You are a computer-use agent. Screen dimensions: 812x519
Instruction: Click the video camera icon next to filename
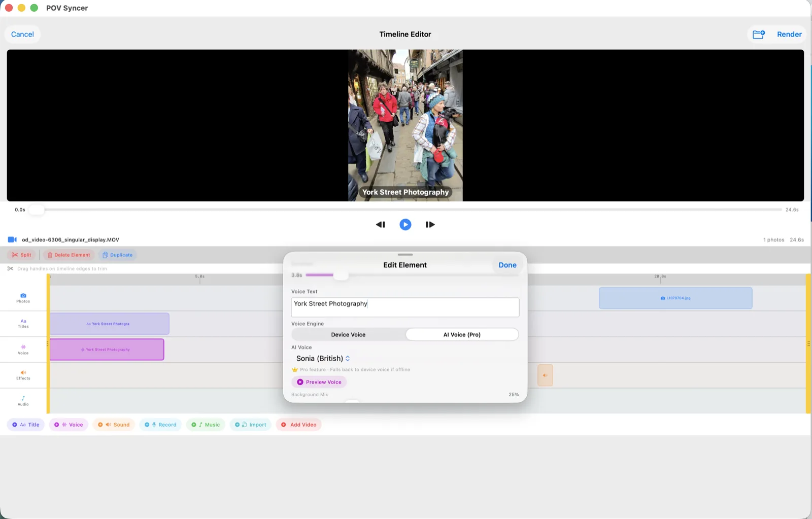(x=12, y=240)
